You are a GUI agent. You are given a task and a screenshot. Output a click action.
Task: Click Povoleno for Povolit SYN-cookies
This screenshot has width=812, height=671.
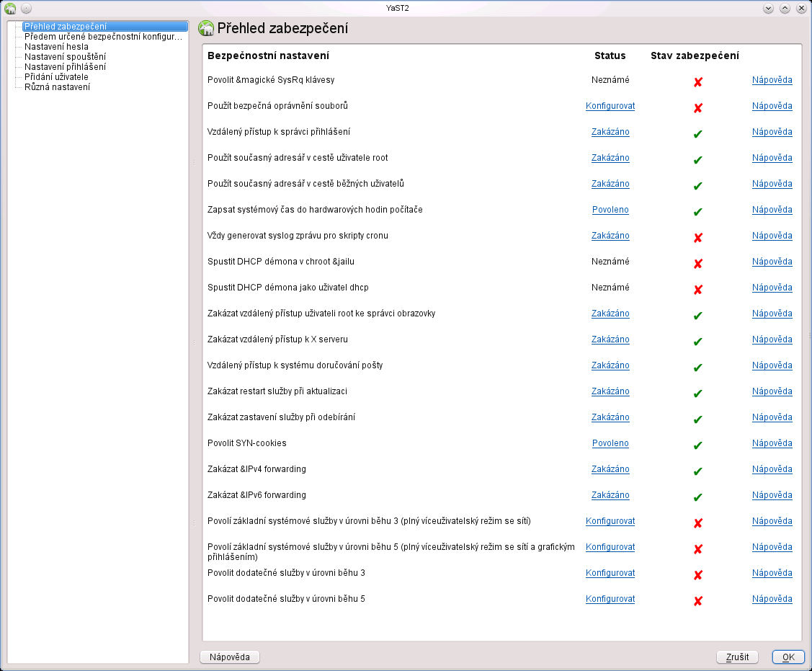610,443
